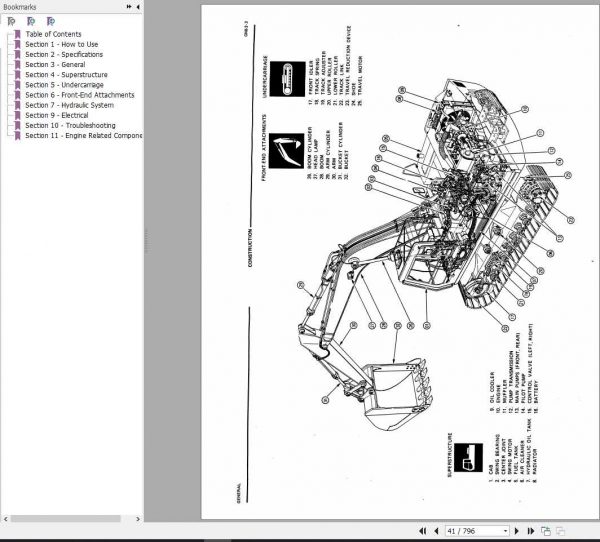Click double-arrow icon in Bookmarks panel header

coord(129,7)
